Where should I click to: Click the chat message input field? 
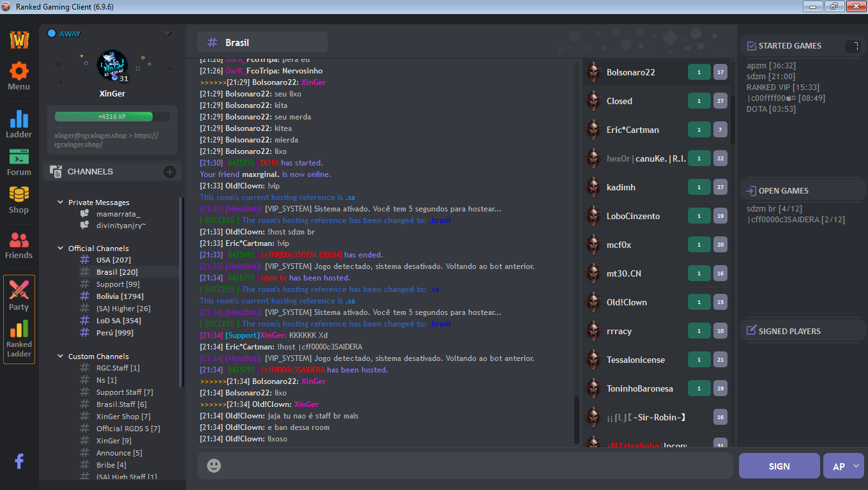465,466
